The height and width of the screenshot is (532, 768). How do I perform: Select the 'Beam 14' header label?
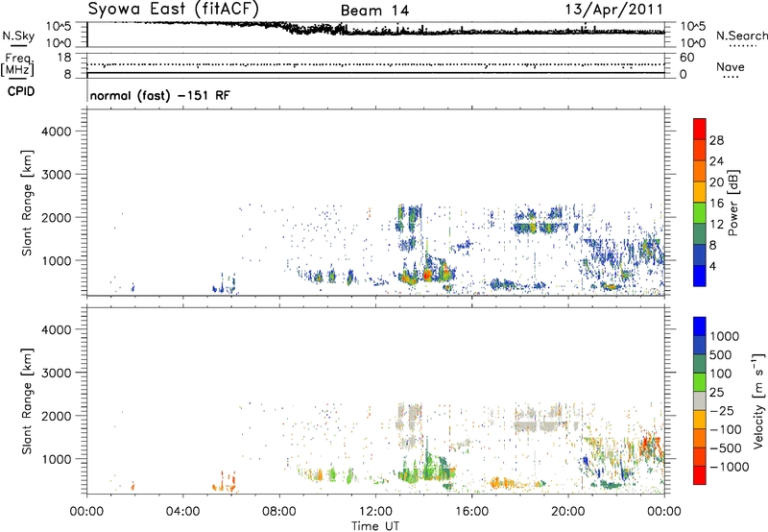click(x=374, y=11)
